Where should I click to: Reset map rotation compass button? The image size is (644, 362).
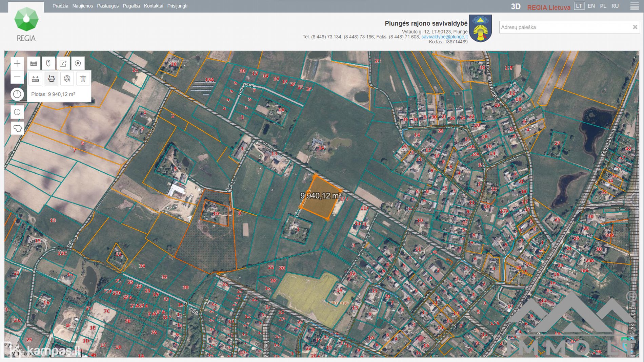click(17, 94)
